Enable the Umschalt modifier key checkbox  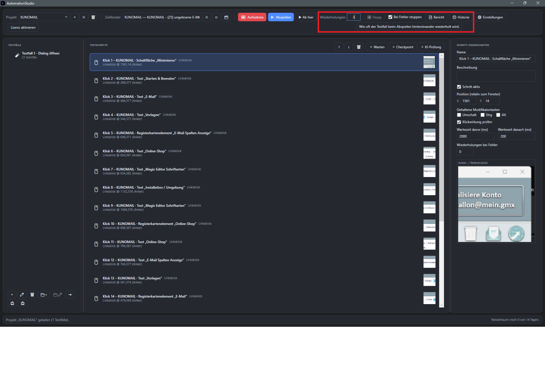pyautogui.click(x=459, y=115)
